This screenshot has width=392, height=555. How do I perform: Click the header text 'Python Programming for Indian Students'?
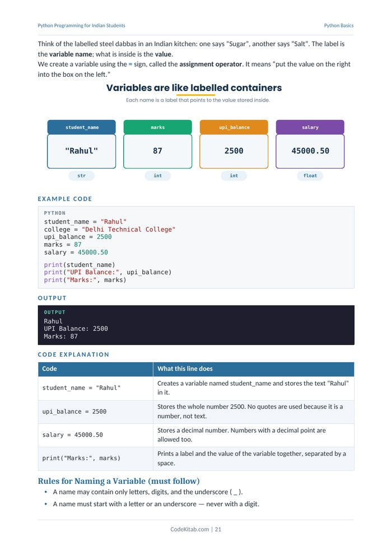(x=81, y=25)
